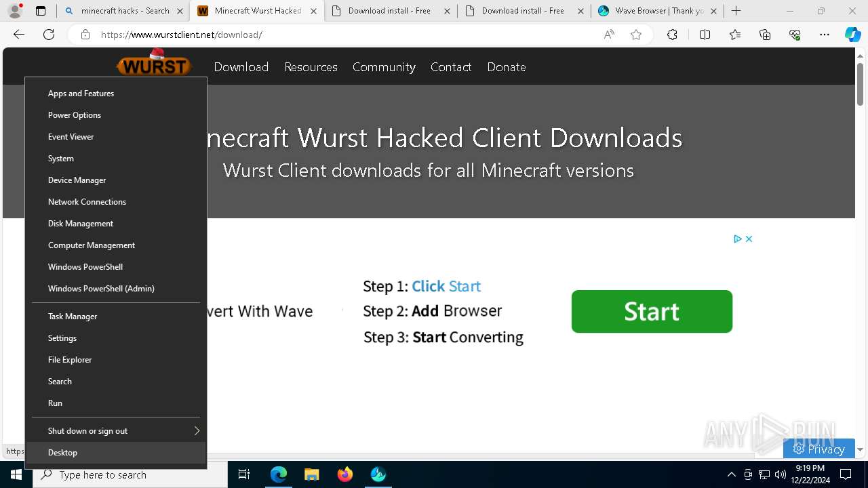868x488 pixels.
Task: Activate Read aloud icon in address bar
Action: pos(609,35)
